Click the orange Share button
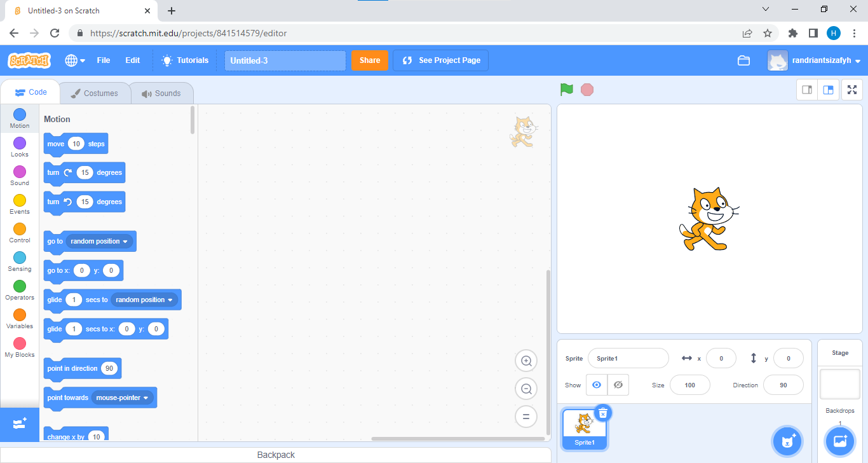This screenshot has width=868, height=463. (370, 60)
